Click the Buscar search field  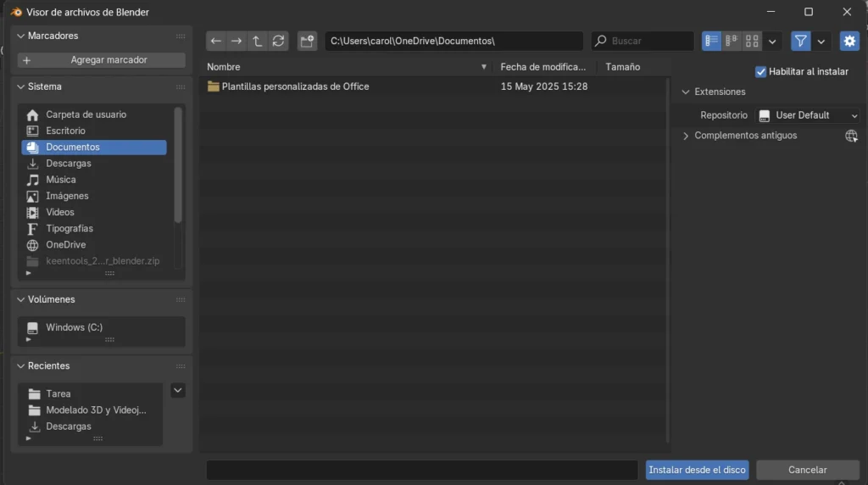coord(643,41)
